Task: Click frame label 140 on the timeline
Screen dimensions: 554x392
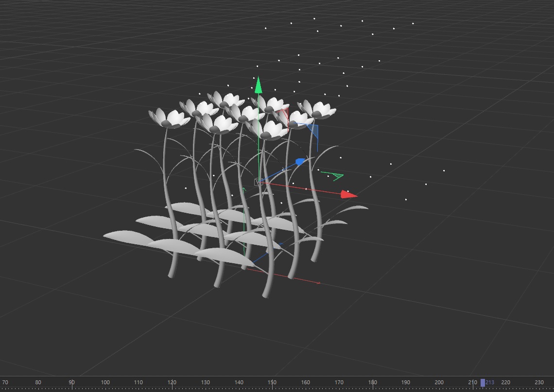Action: click(x=239, y=382)
